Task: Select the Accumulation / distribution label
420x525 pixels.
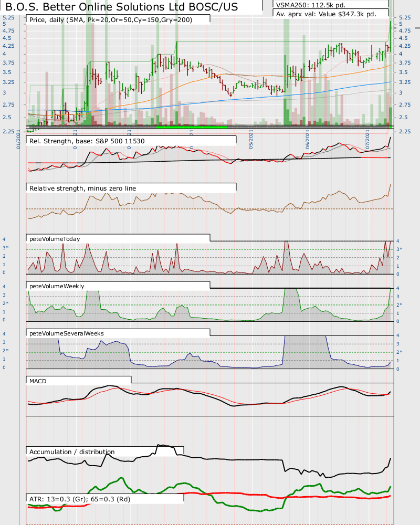Action: pyautogui.click(x=72, y=451)
